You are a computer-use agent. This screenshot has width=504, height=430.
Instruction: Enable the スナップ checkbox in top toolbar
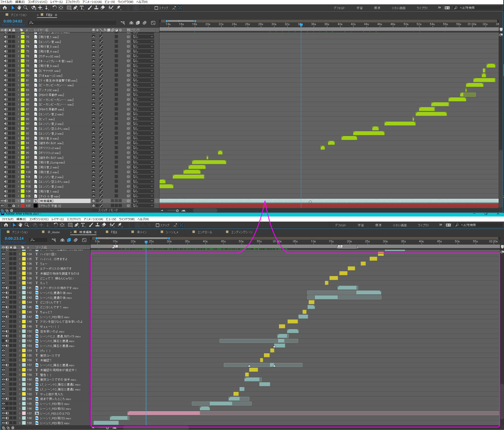156,8
